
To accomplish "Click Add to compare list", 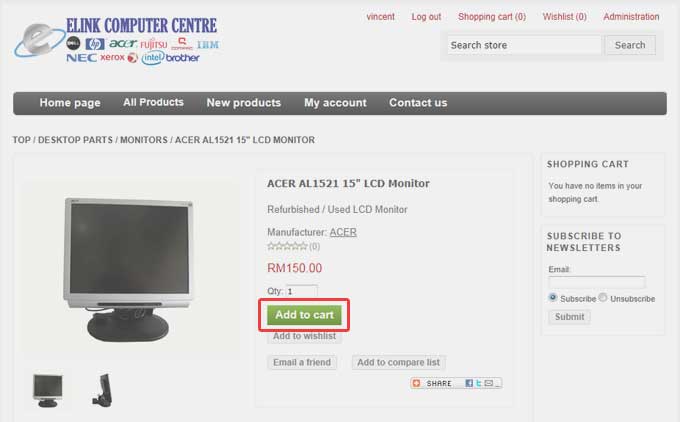I will [x=399, y=362].
